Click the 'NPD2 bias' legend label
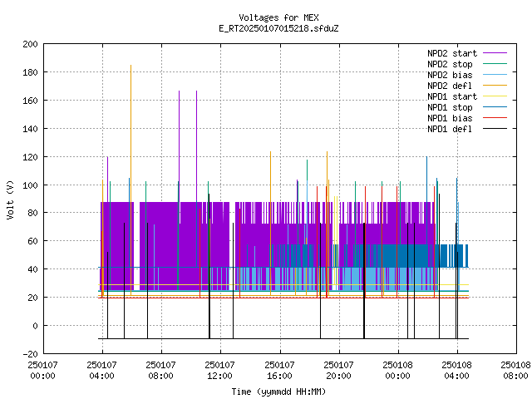 coord(450,75)
